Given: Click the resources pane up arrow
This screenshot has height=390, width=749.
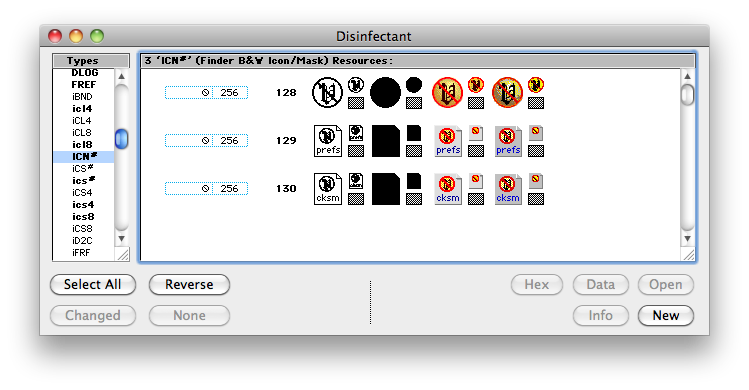Looking at the screenshot, I should click(x=687, y=76).
